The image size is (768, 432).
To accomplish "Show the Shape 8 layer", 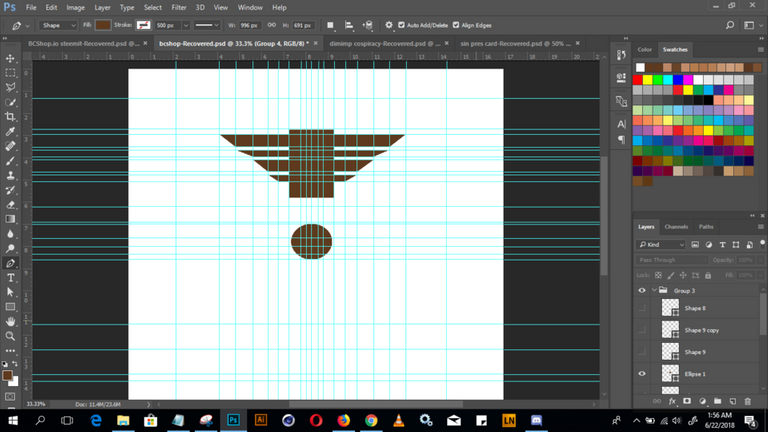I will tap(642, 308).
